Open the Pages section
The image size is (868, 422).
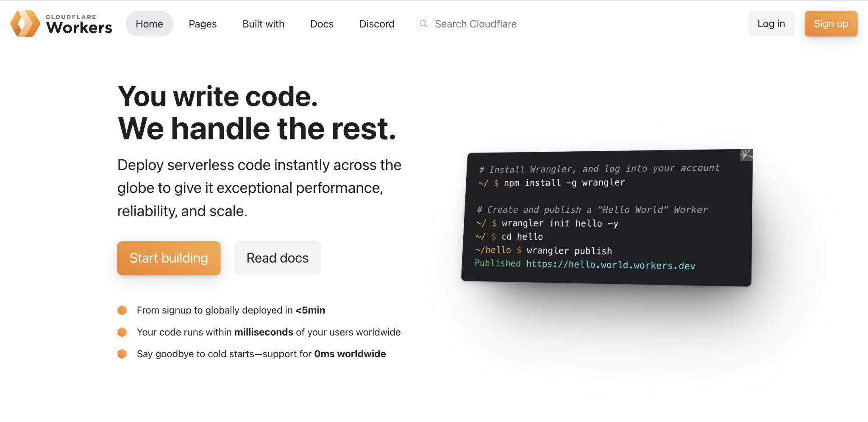[x=203, y=24]
